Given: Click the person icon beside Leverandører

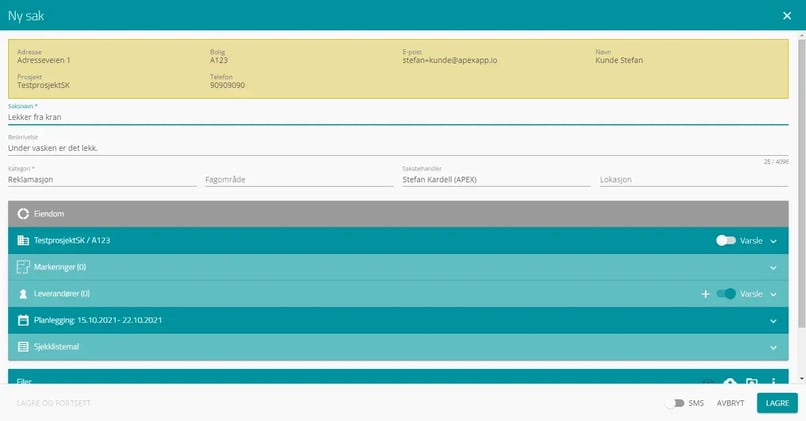Looking at the screenshot, I should coord(24,294).
